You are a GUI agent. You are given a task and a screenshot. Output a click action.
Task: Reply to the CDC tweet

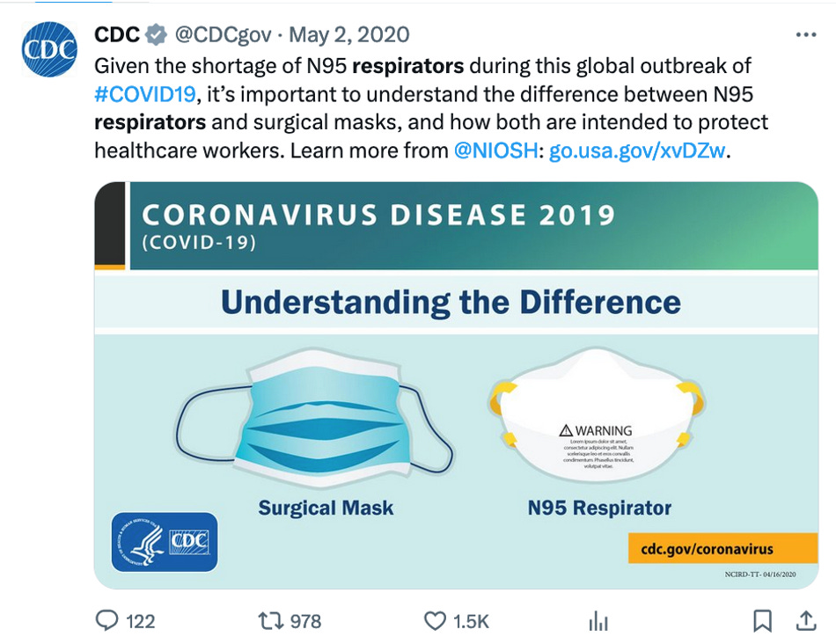[x=106, y=621]
